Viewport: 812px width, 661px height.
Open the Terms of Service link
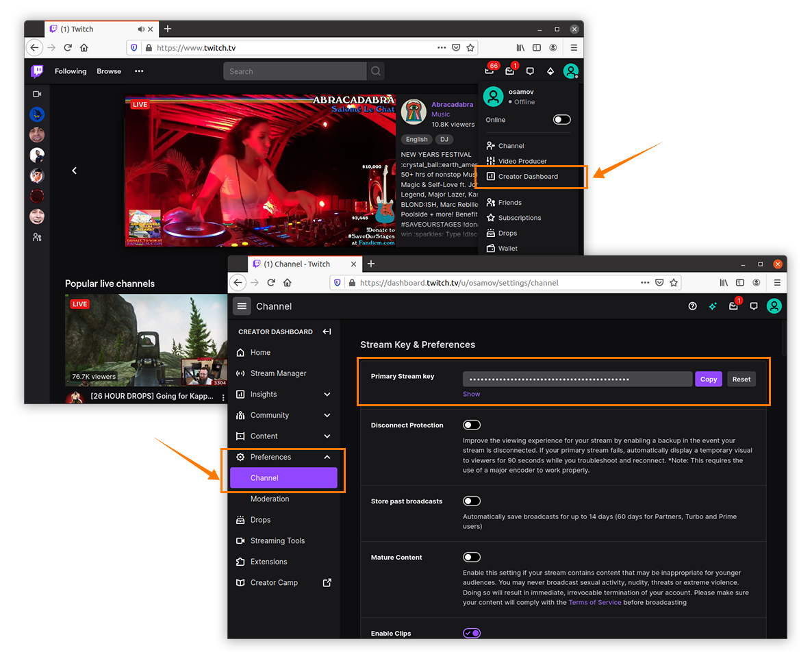[x=594, y=603]
